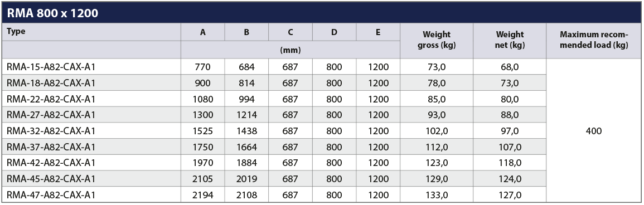Viewport: 644px width, 205px height.
Task: Click gross weight 85,0
Action: 437,99
